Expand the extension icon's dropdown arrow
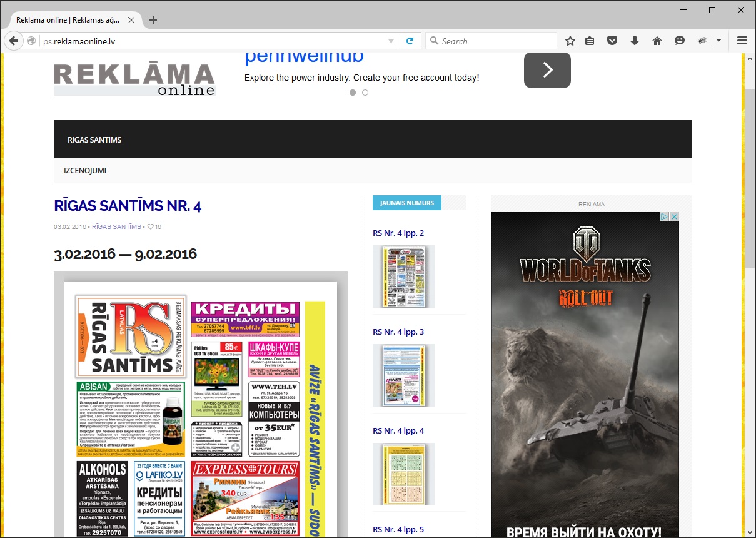The width and height of the screenshot is (756, 538). pos(718,41)
